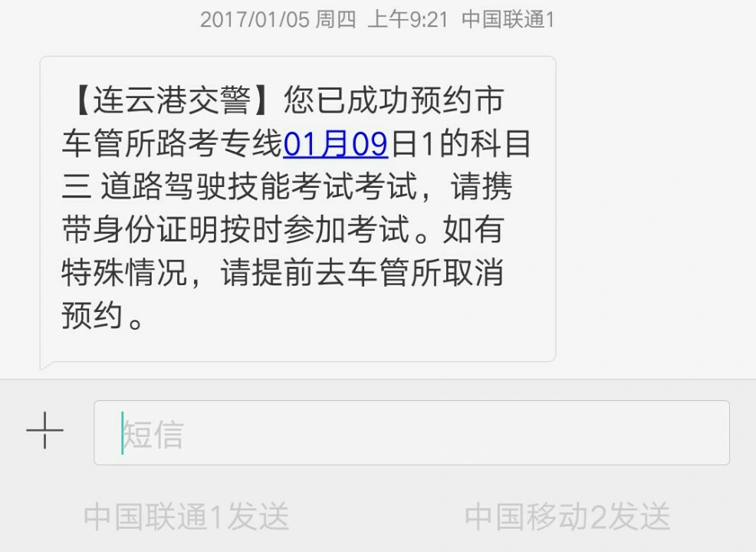The image size is (756, 552).
Task: Tap the 2017/01/05 date in the header
Action: pyautogui.click(x=255, y=20)
